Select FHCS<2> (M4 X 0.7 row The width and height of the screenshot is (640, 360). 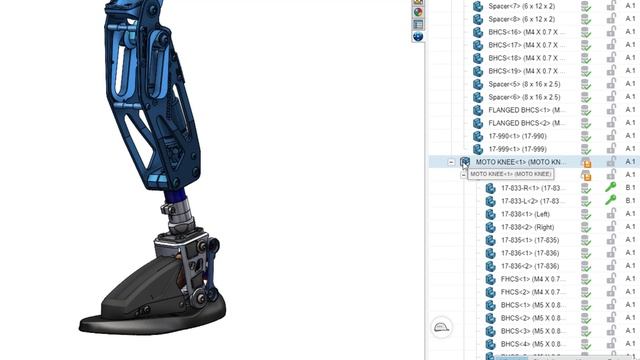point(534,292)
